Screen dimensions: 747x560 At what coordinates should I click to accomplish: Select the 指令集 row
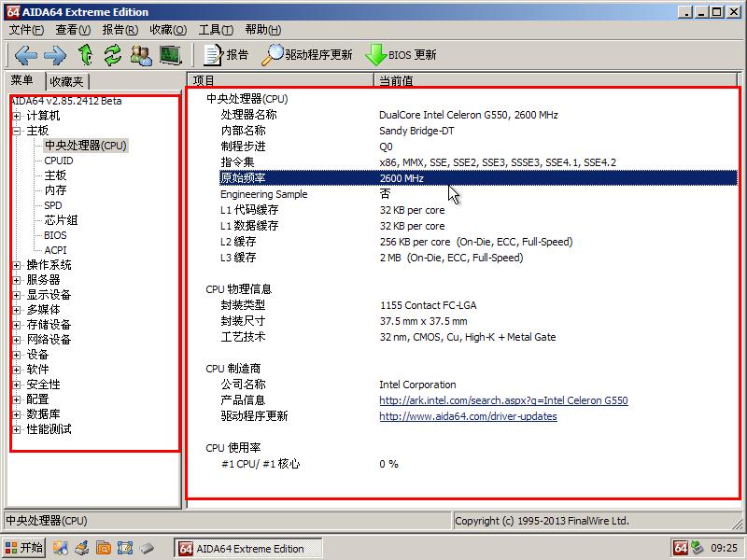[478, 162]
